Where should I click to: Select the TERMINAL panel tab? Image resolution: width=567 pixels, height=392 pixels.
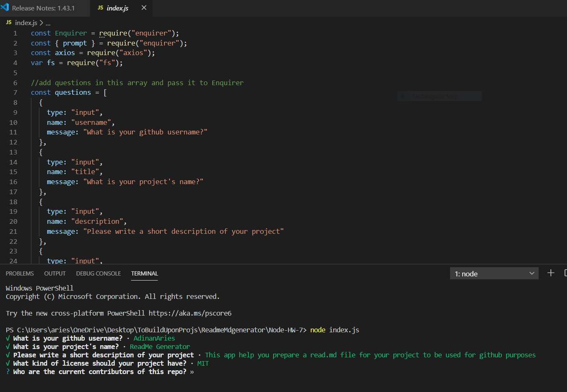[x=144, y=273]
